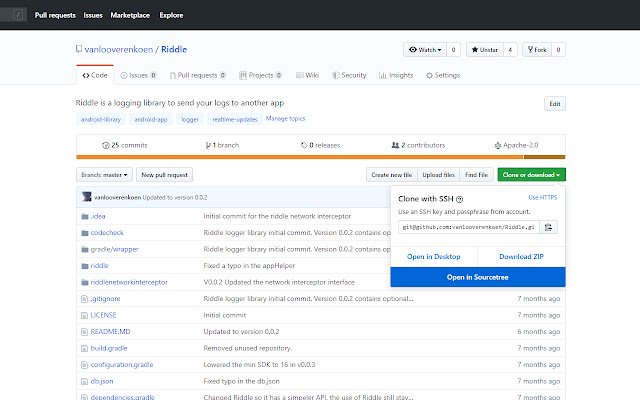Click the fork count next to Fork
This screenshot has height=400, width=640.
558,50
